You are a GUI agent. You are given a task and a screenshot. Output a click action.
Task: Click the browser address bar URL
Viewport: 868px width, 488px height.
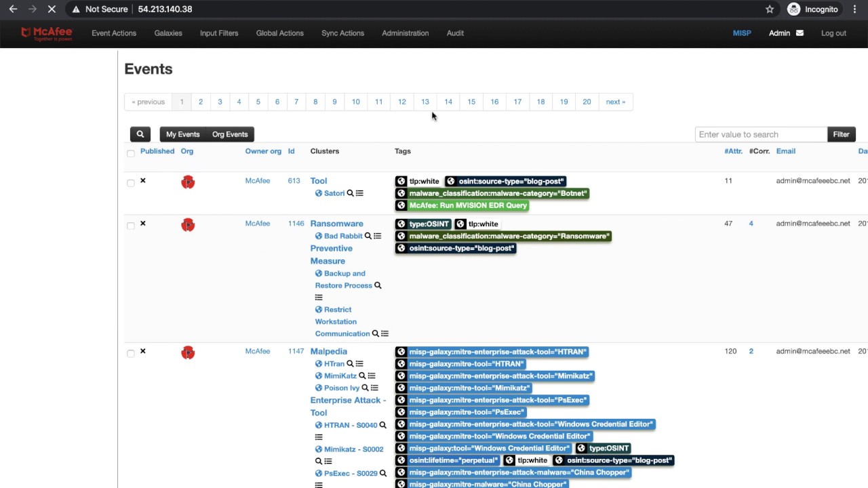165,9
